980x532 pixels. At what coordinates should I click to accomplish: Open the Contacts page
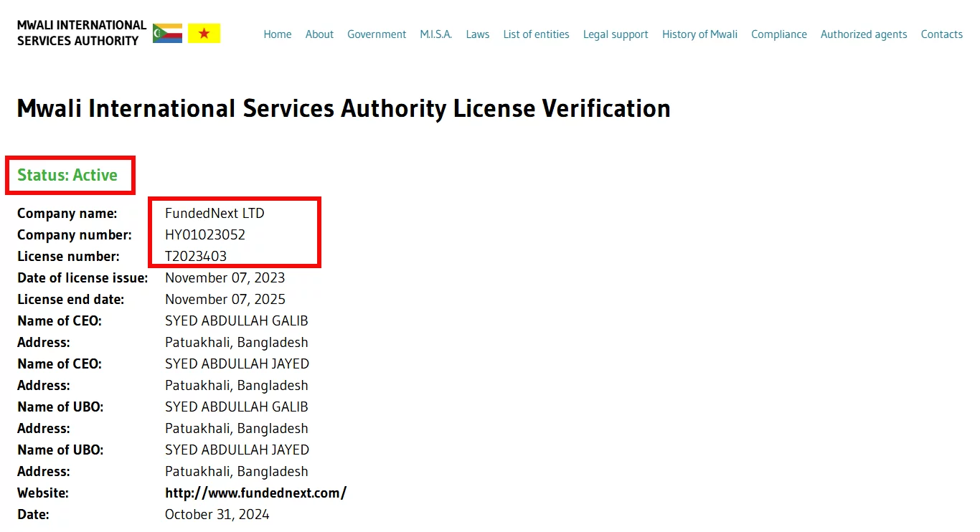click(942, 34)
